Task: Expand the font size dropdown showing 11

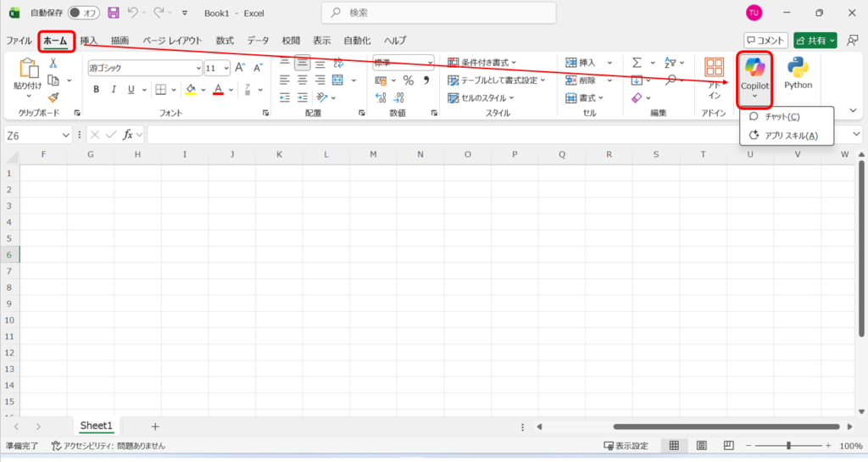Action: [x=225, y=68]
